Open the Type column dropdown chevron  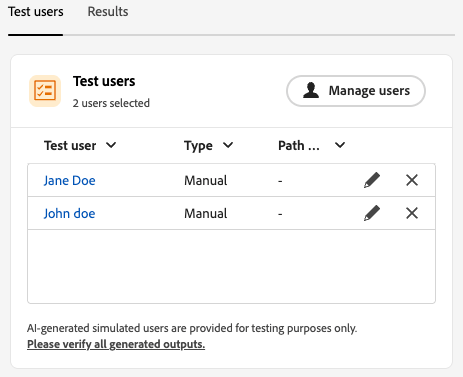click(x=228, y=145)
